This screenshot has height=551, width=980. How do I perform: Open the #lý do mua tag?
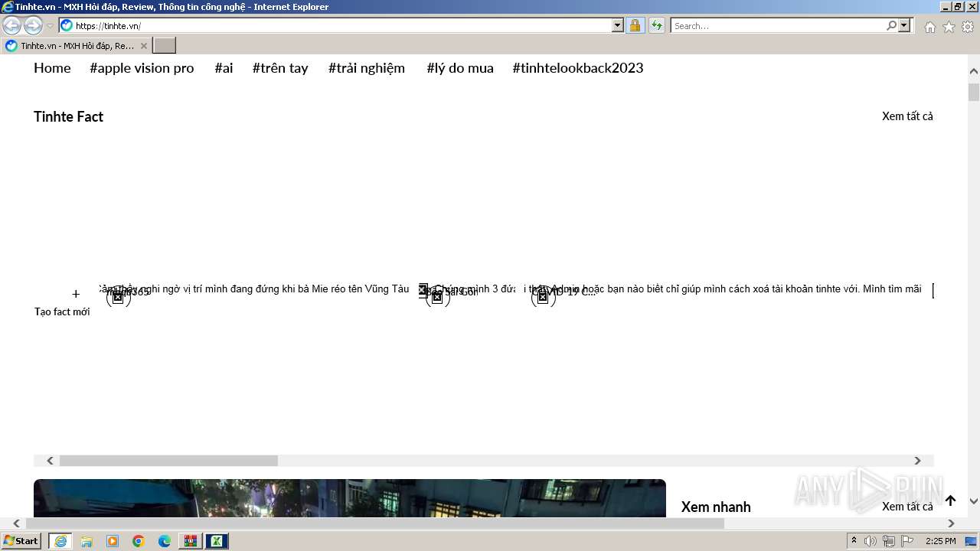pyautogui.click(x=460, y=68)
